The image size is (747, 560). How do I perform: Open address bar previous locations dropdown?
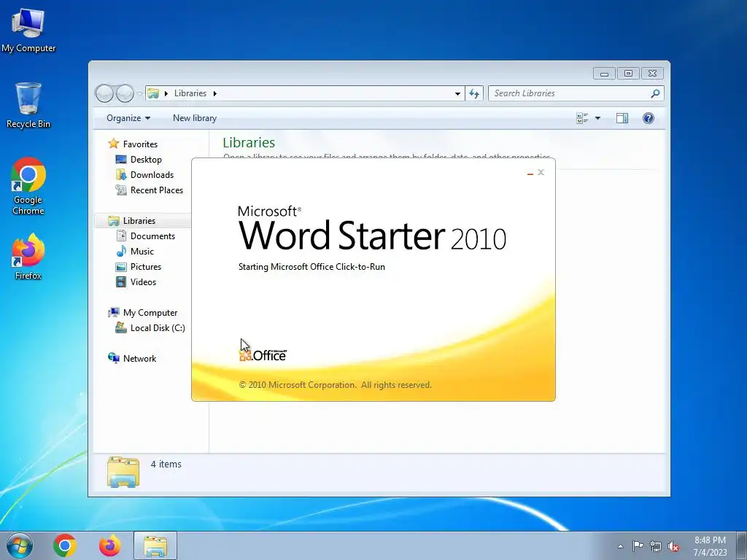pyautogui.click(x=457, y=94)
